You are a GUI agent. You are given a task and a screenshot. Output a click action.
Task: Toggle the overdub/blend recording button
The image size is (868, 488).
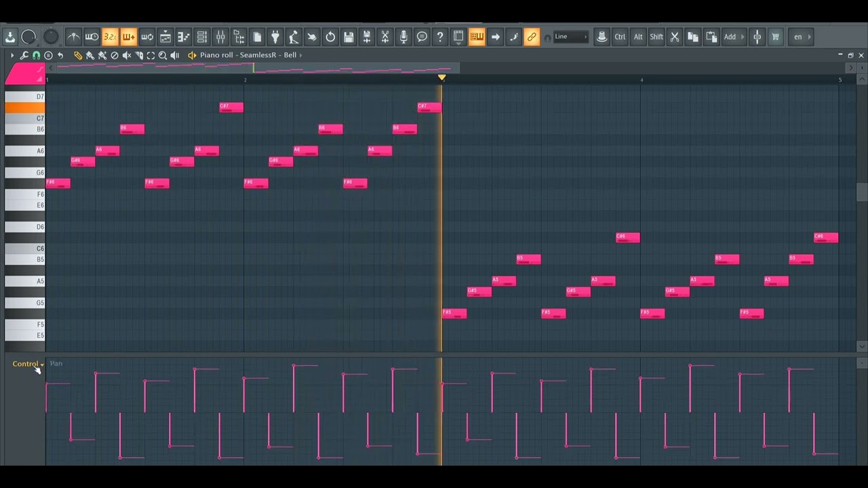(x=128, y=37)
